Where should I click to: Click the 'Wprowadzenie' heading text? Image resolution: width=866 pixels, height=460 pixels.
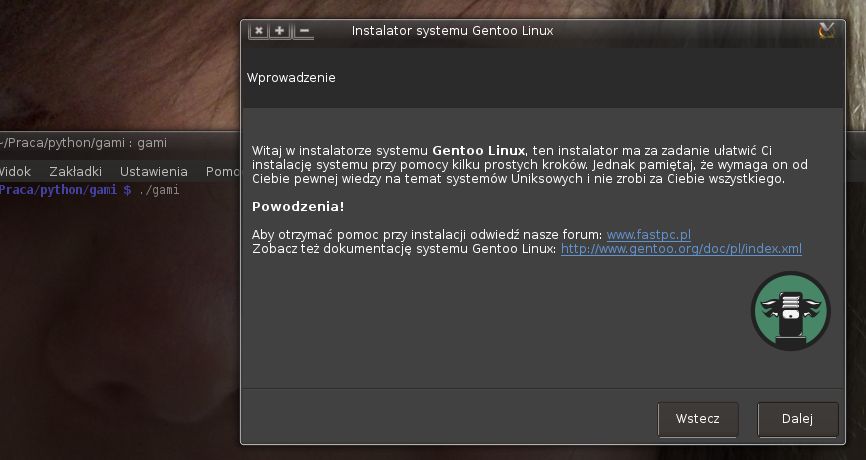coord(291,78)
